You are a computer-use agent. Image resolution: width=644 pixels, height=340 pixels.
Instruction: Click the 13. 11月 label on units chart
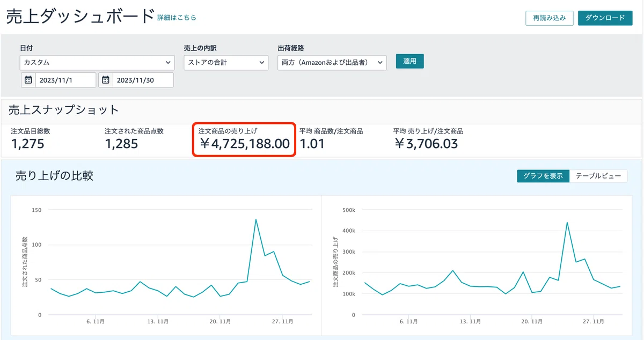(158, 322)
